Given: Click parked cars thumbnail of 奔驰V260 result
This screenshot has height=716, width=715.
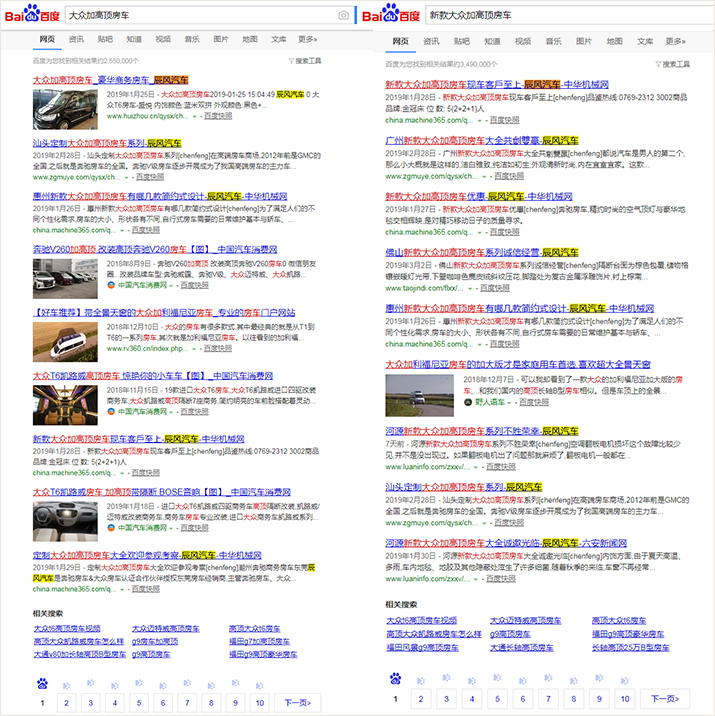Looking at the screenshot, I should point(65,279).
